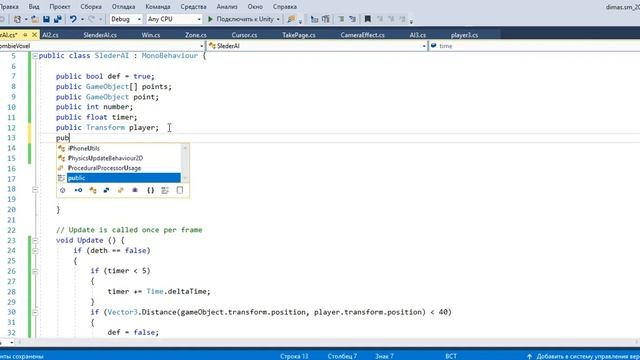Collapse the Update method at line 23
This screenshot has height=360, width=640.
pos(35,240)
